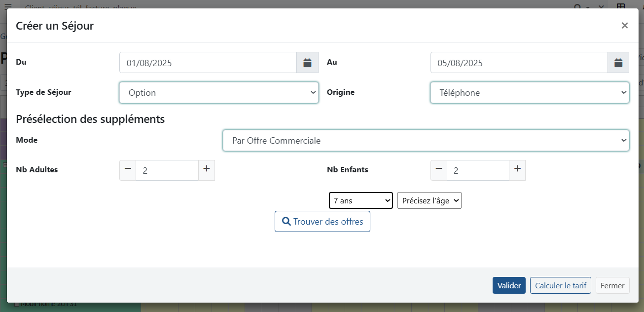Close the Créer un Séjour dialog
This screenshot has height=312, width=644.
coord(624,26)
